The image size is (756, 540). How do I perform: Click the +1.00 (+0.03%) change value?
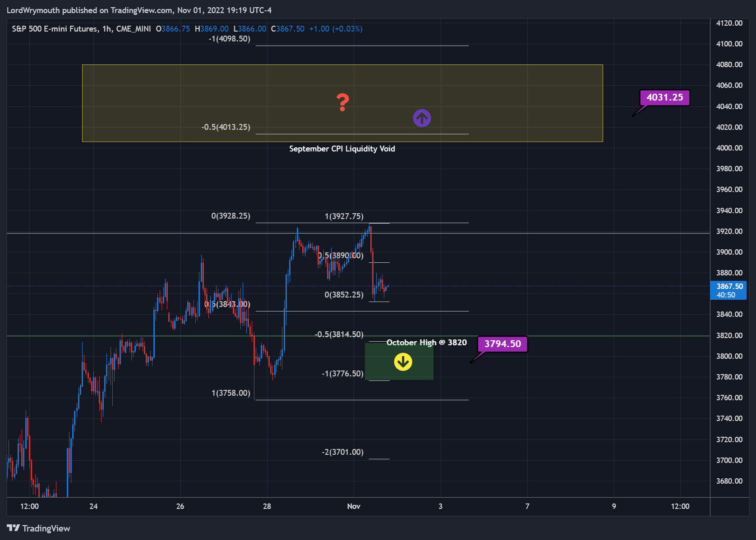point(336,29)
